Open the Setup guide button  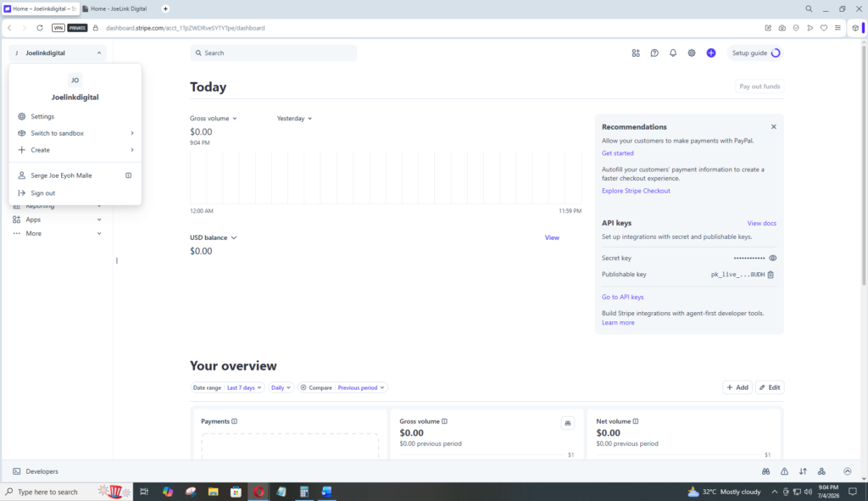pyautogui.click(x=755, y=53)
